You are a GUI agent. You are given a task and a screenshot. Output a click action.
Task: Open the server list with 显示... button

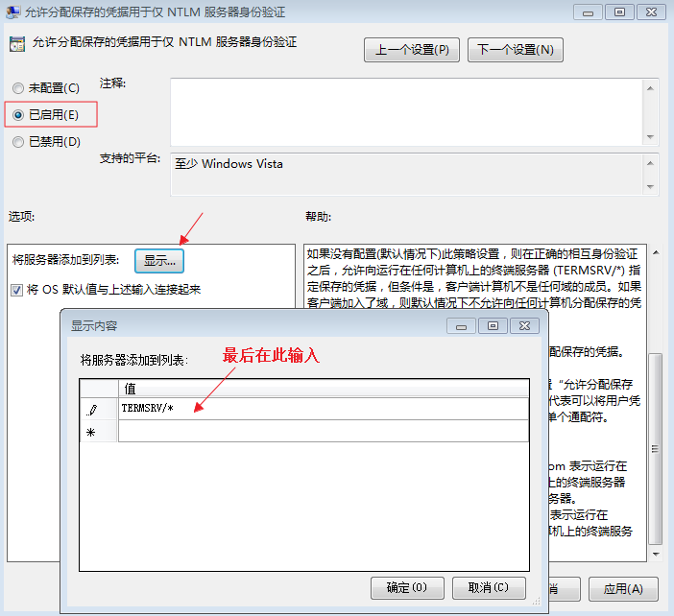click(x=158, y=260)
